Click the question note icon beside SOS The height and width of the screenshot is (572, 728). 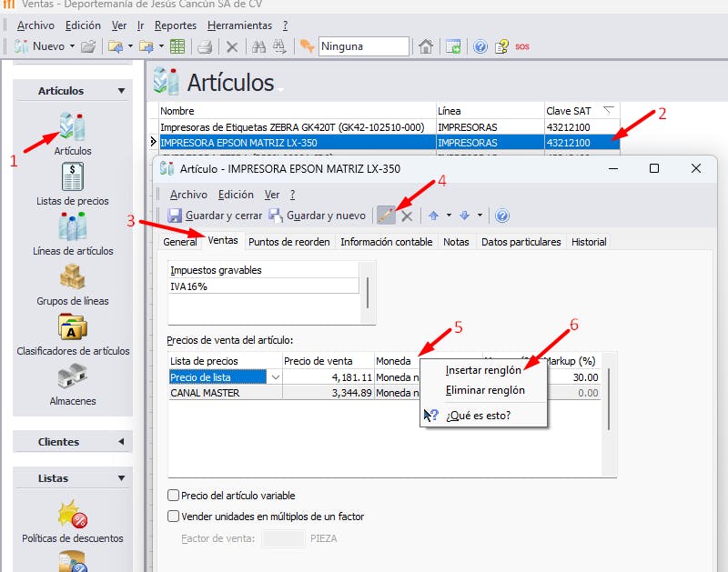[501, 46]
